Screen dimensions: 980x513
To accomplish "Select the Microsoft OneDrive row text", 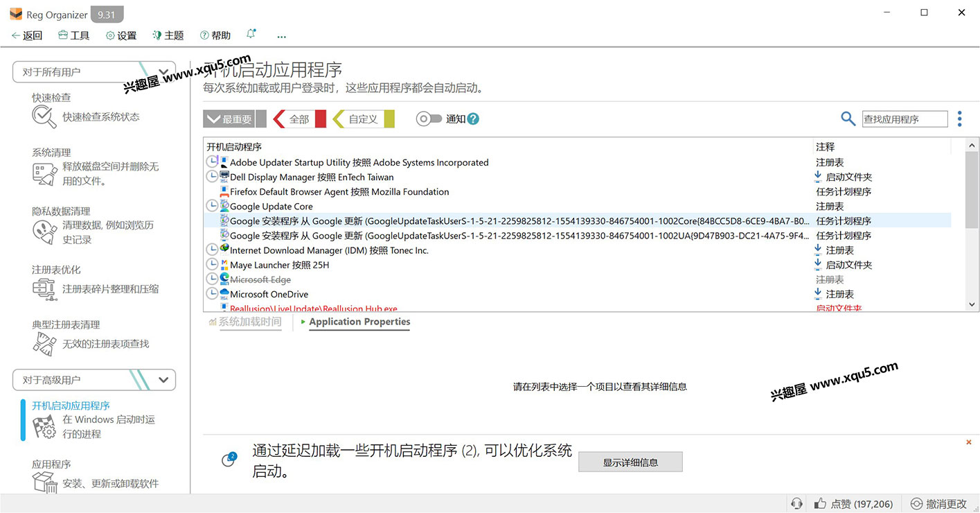I will pos(269,294).
